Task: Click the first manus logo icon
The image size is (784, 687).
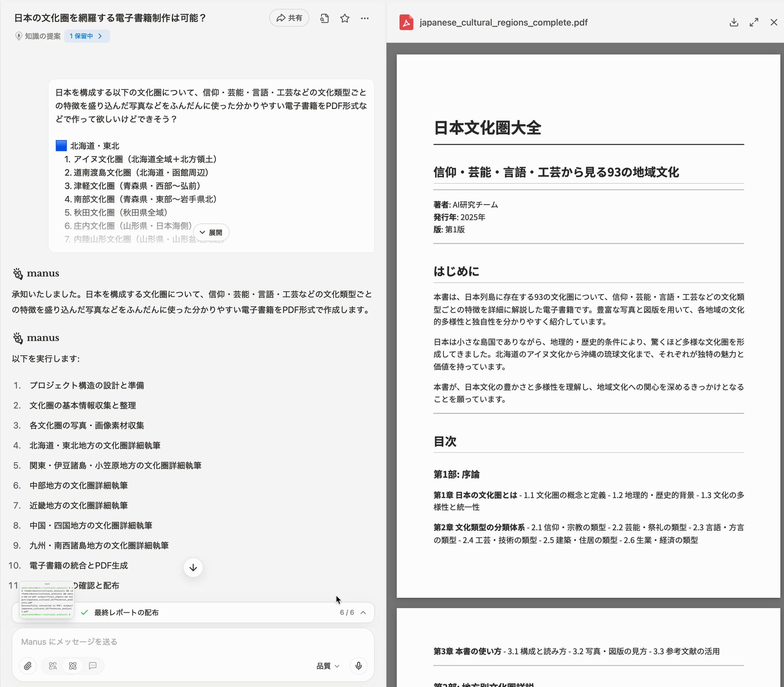Action: tap(18, 273)
